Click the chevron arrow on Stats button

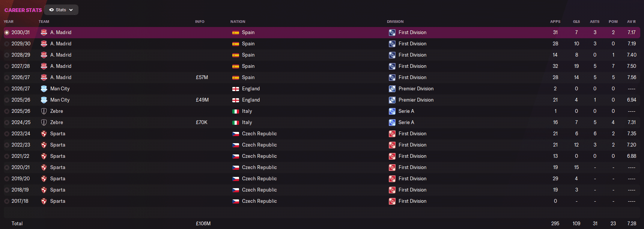tap(71, 10)
